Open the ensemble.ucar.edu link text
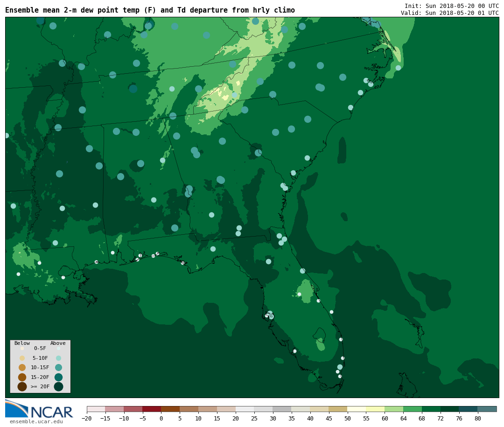This screenshot has width=504, height=427. (36, 421)
